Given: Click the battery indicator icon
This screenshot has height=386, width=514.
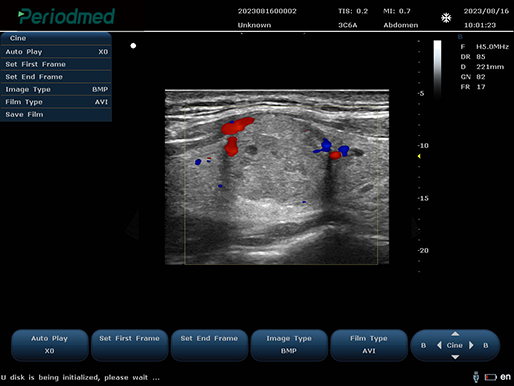Looking at the screenshot, I should 490,377.
